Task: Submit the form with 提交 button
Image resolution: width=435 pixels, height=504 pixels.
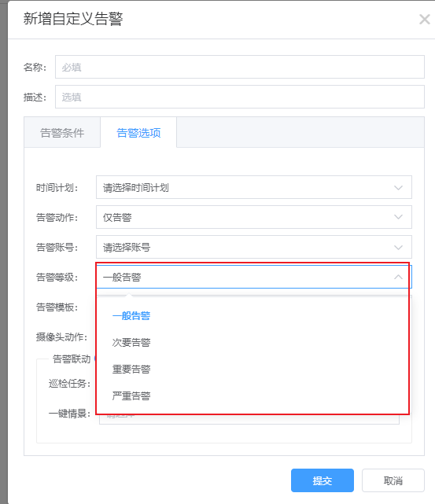Action: coord(323,480)
